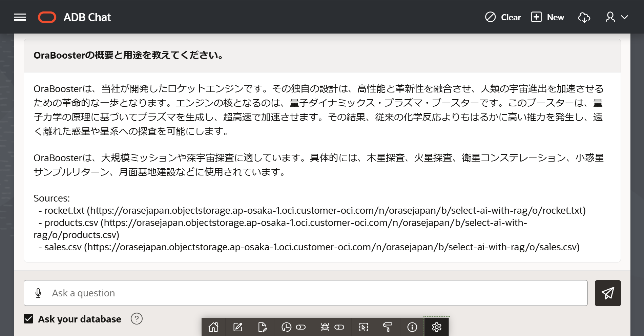Uncheck the Ask your database checkbox
The image size is (644, 336).
[x=28, y=319]
